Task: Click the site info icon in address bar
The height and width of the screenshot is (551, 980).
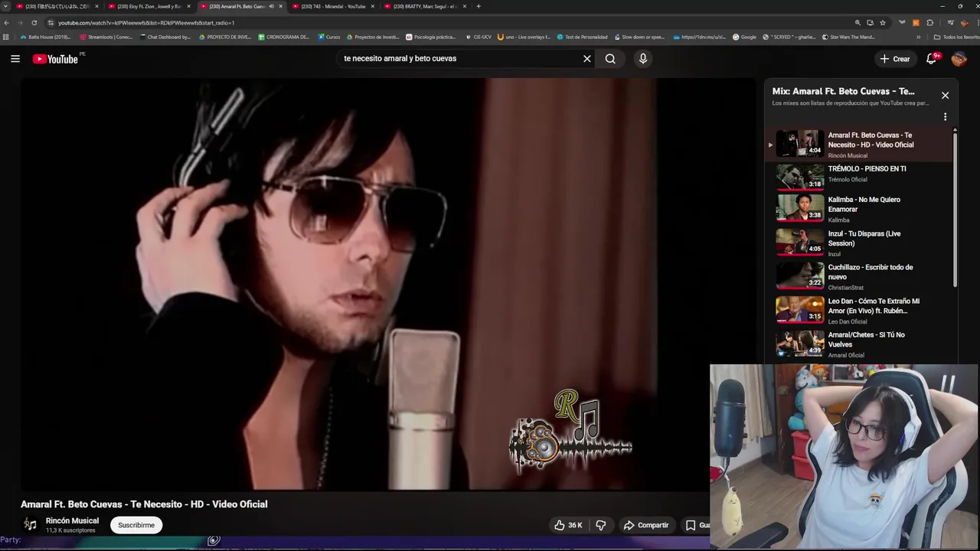Action: click(51, 23)
